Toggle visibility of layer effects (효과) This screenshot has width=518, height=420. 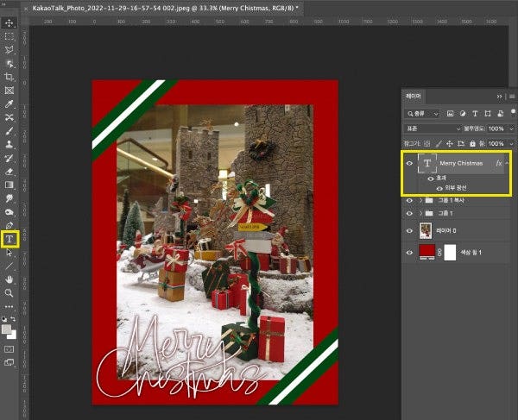431,179
